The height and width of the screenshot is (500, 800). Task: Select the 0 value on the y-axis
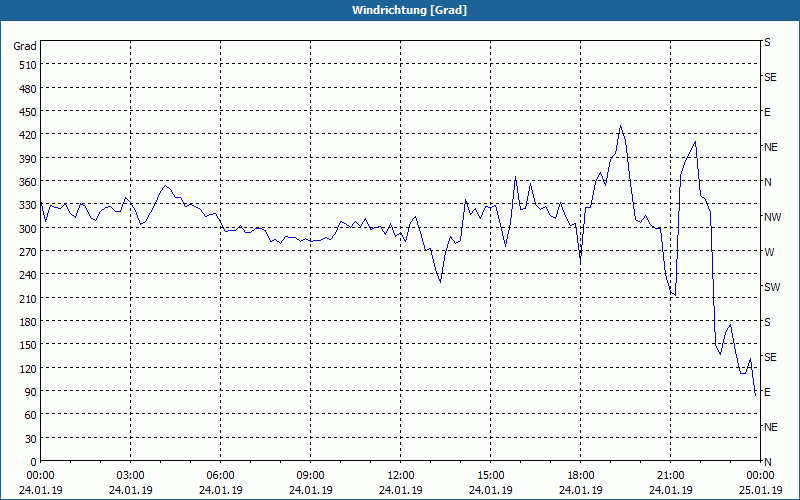(34, 462)
